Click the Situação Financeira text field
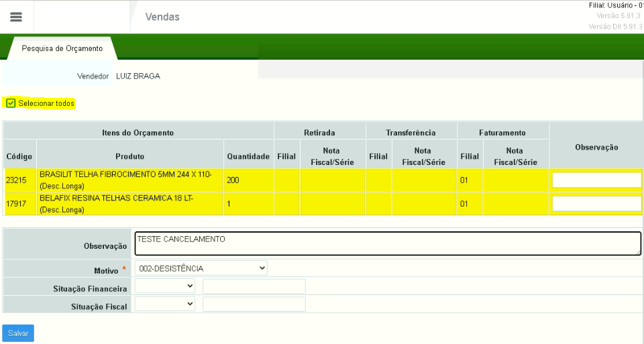Screen dimensions: 644x344 (x=254, y=286)
